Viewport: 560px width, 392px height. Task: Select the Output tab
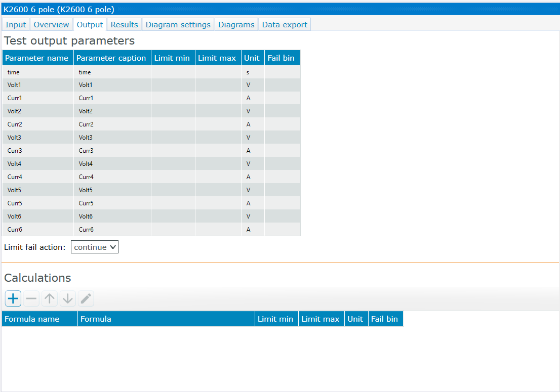click(x=90, y=25)
